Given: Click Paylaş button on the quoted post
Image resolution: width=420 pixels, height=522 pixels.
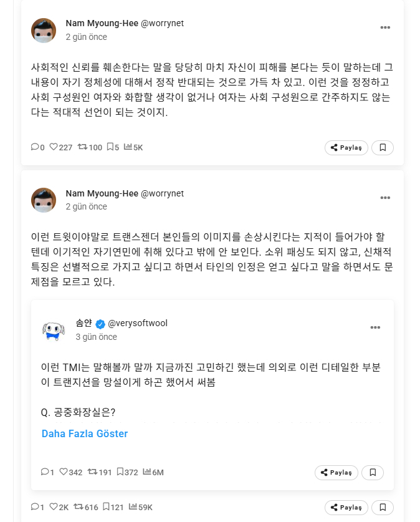Looking at the screenshot, I should click(x=336, y=473).
